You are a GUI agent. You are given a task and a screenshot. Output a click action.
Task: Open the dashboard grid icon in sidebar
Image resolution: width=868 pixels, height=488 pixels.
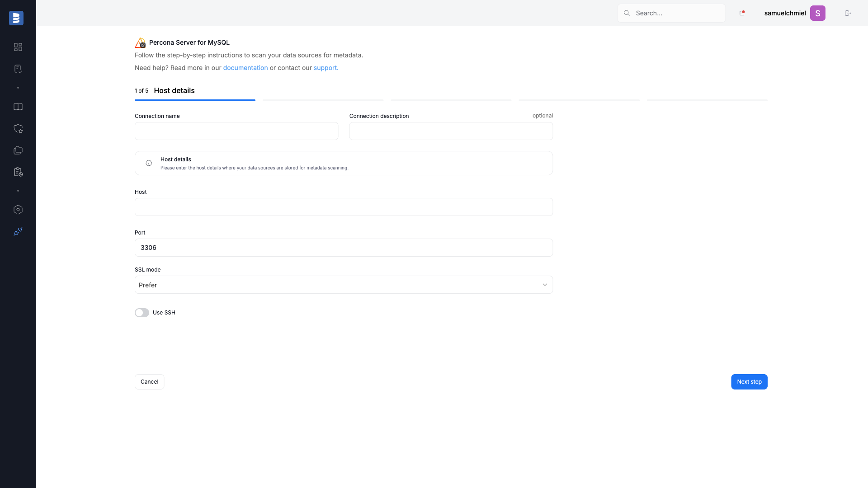[x=18, y=47]
